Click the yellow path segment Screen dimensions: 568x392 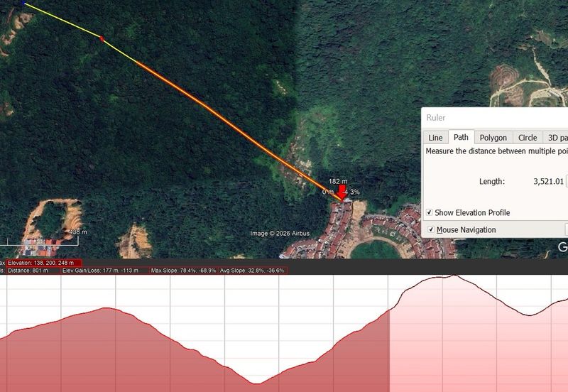(64, 21)
